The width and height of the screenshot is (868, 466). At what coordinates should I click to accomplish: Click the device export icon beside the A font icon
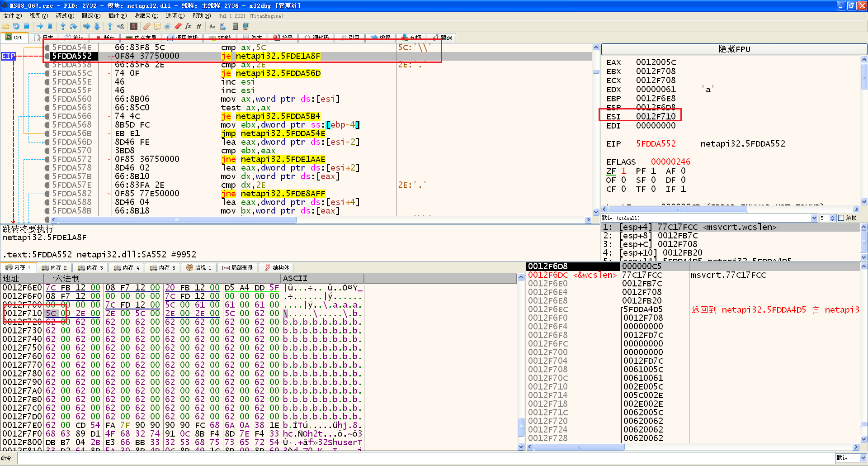[x=222, y=26]
